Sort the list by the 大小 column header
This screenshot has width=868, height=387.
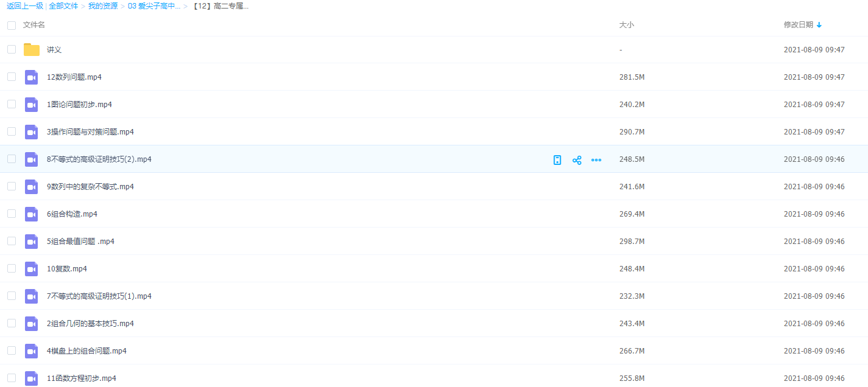click(x=626, y=25)
